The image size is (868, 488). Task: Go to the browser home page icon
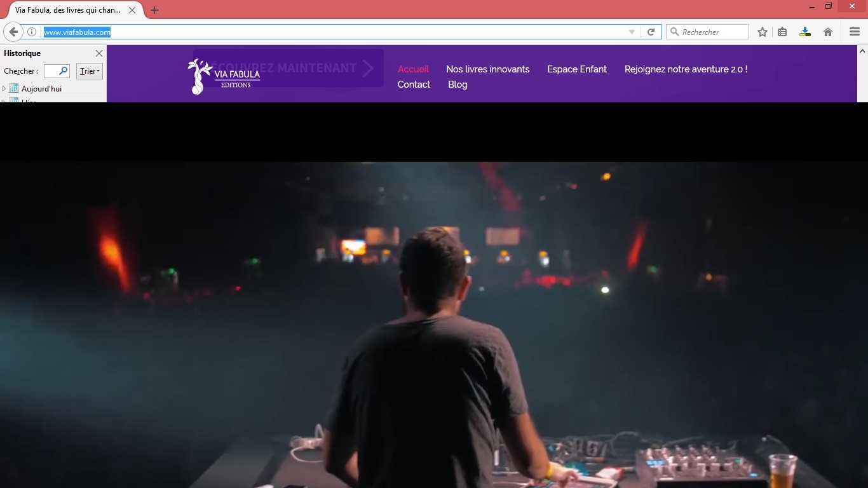(x=828, y=32)
